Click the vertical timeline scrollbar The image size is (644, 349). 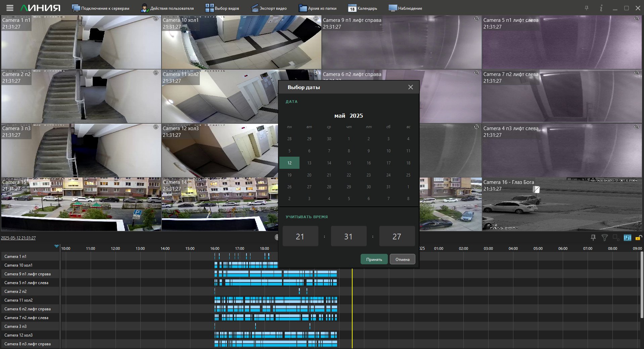point(642,285)
